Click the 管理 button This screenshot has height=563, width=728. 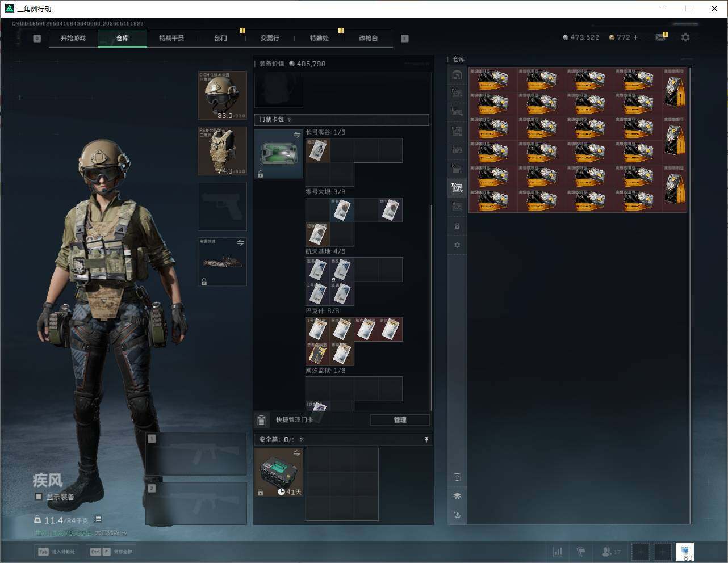(400, 420)
